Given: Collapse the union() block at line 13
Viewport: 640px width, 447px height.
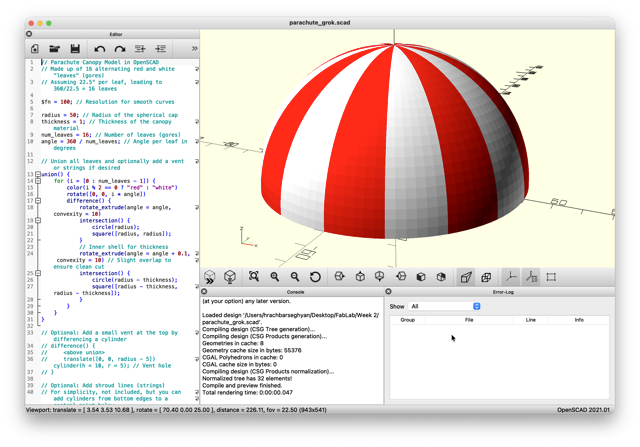Looking at the screenshot, I should click(38, 174).
